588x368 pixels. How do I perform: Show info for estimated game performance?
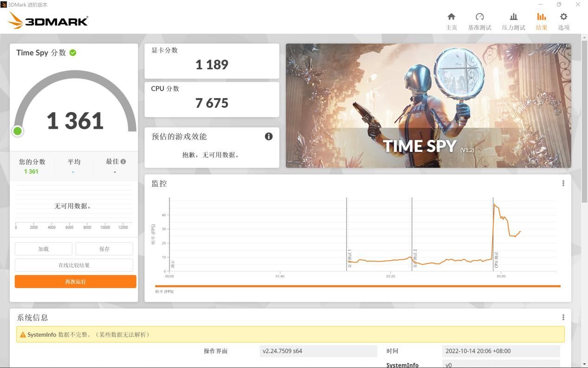click(269, 136)
